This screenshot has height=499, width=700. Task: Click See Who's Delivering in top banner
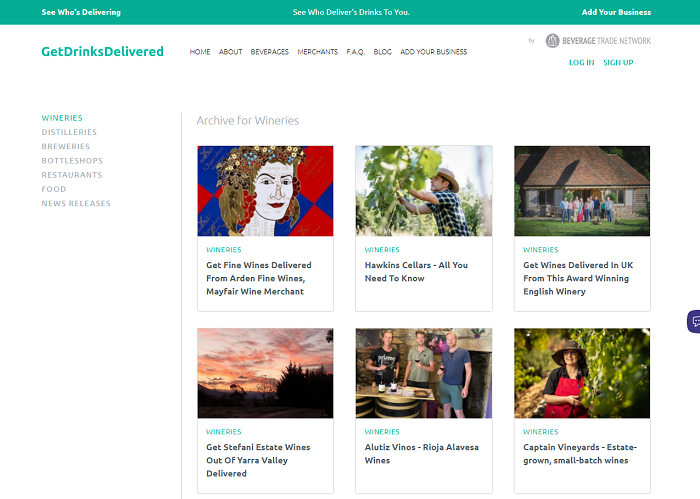[x=81, y=12]
